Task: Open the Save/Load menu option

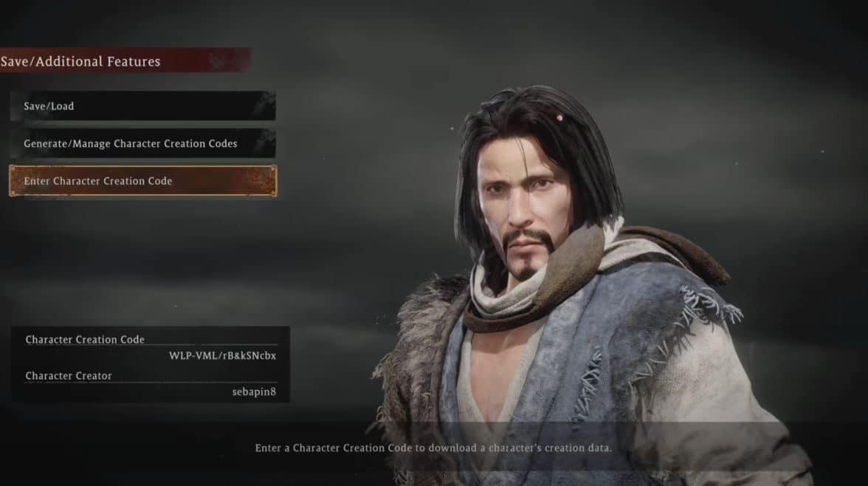Action: (143, 106)
